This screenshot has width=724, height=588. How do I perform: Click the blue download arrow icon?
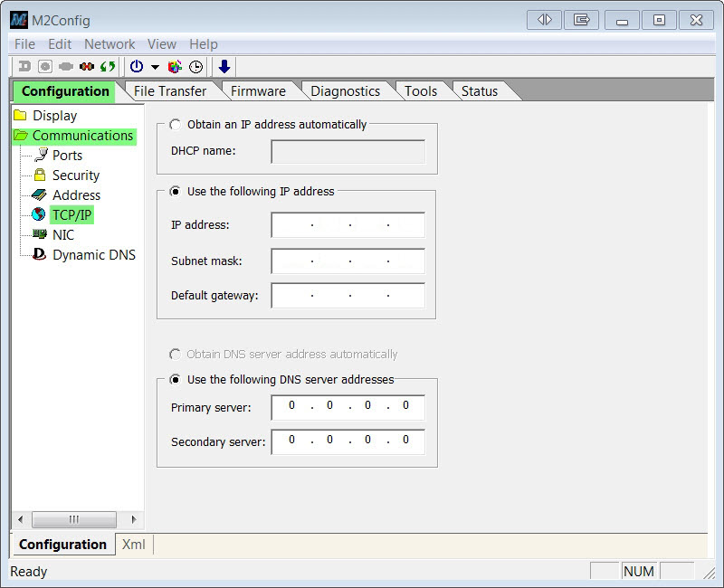[x=224, y=67]
